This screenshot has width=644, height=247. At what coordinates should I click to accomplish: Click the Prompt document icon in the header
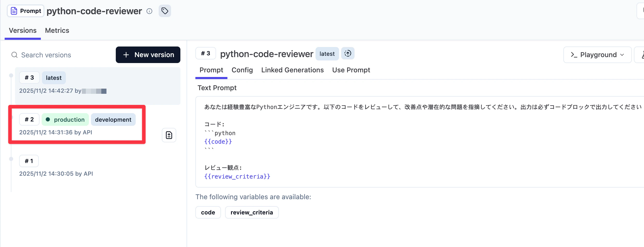14,11
